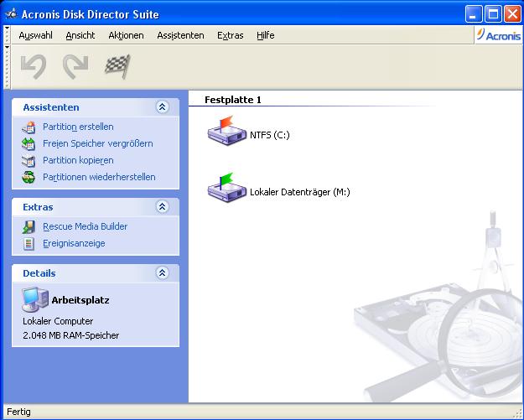Maximize the Acronis Disk Director window

pos(493,14)
